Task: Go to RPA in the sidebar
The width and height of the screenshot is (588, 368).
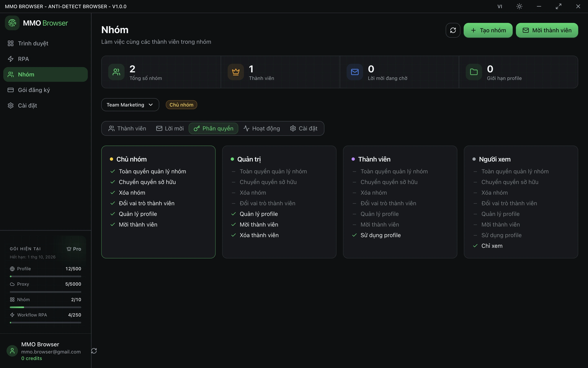Action: pos(46,59)
